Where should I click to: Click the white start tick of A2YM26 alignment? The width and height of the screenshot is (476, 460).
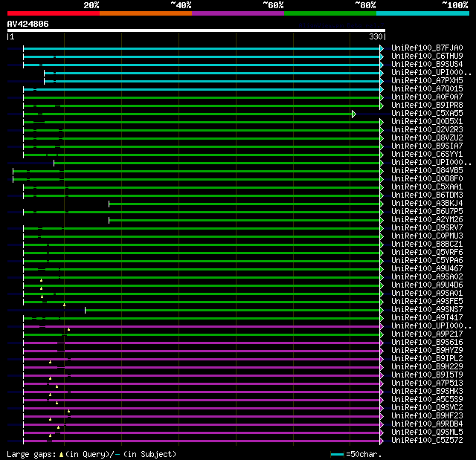click(109, 220)
